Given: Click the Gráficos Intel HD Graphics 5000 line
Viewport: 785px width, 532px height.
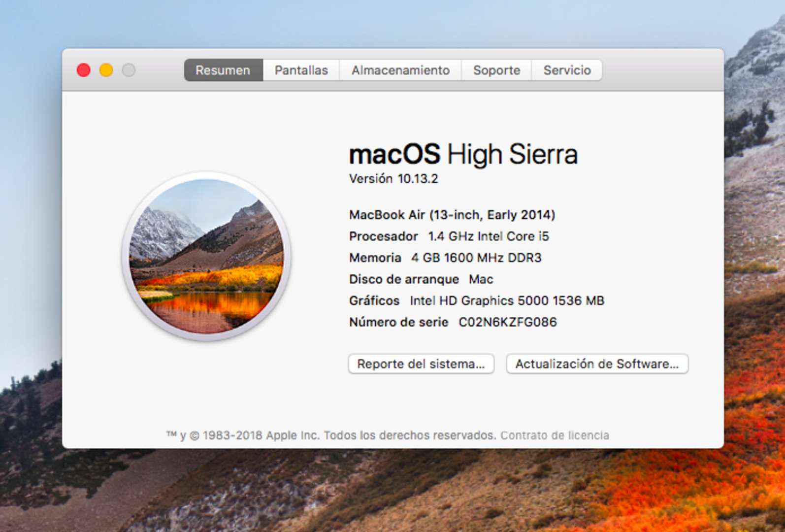Looking at the screenshot, I should pyautogui.click(x=476, y=300).
